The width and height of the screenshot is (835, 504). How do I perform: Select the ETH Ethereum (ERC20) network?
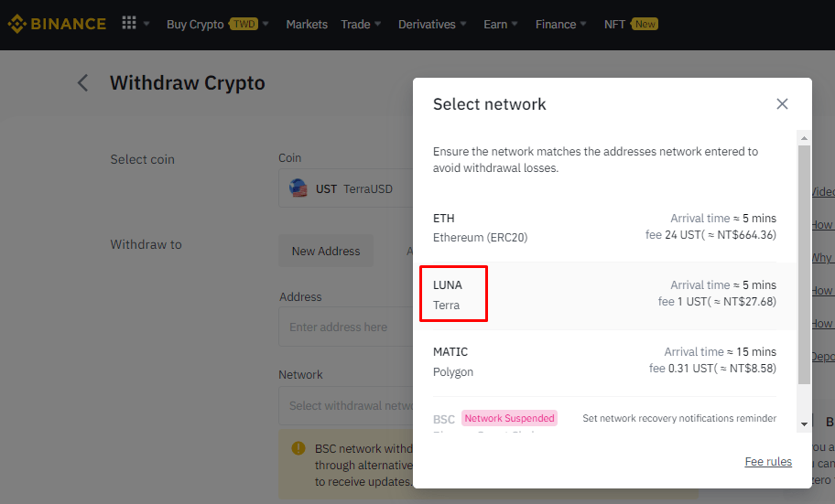click(x=604, y=229)
